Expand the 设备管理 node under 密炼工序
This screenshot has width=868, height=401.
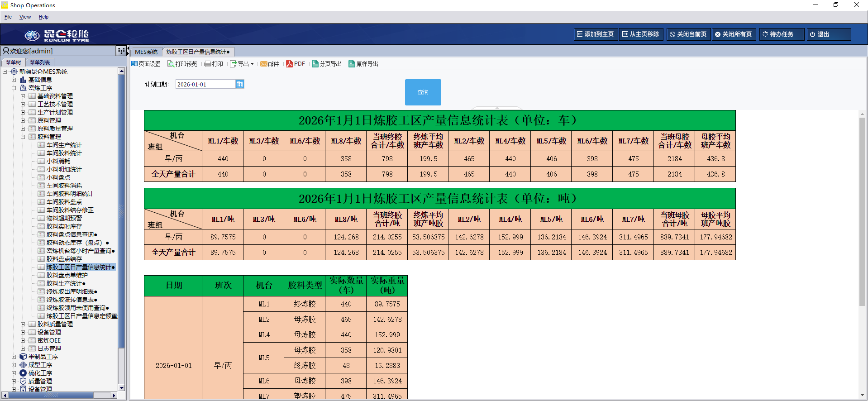(x=23, y=332)
